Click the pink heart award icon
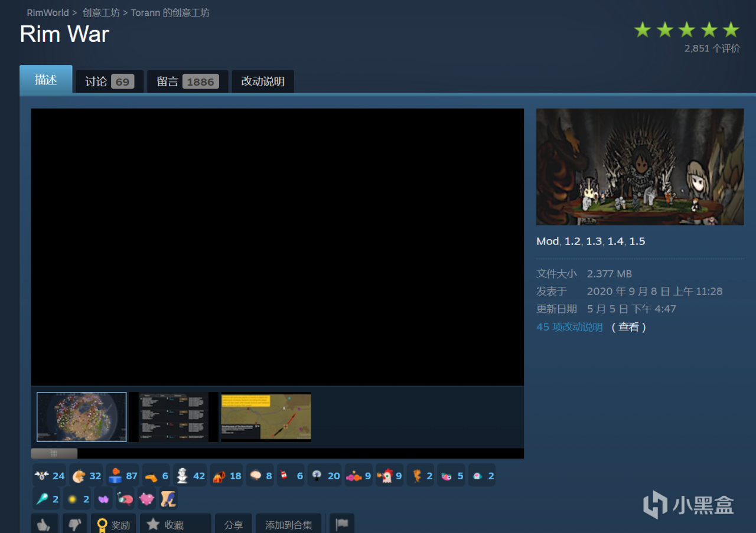This screenshot has height=533, width=756. coord(147,499)
